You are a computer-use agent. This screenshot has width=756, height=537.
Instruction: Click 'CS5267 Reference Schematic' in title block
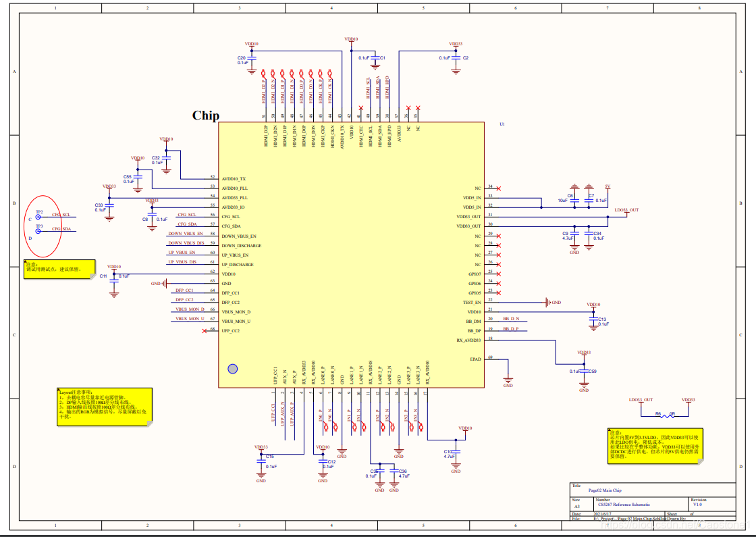click(624, 505)
